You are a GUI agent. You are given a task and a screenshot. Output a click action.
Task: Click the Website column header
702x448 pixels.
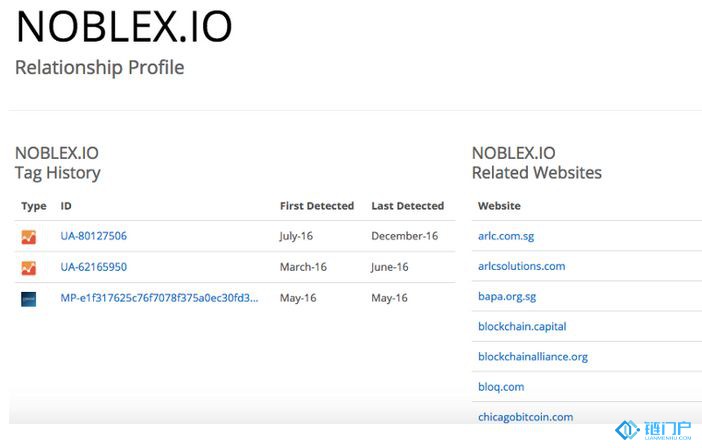(499, 206)
